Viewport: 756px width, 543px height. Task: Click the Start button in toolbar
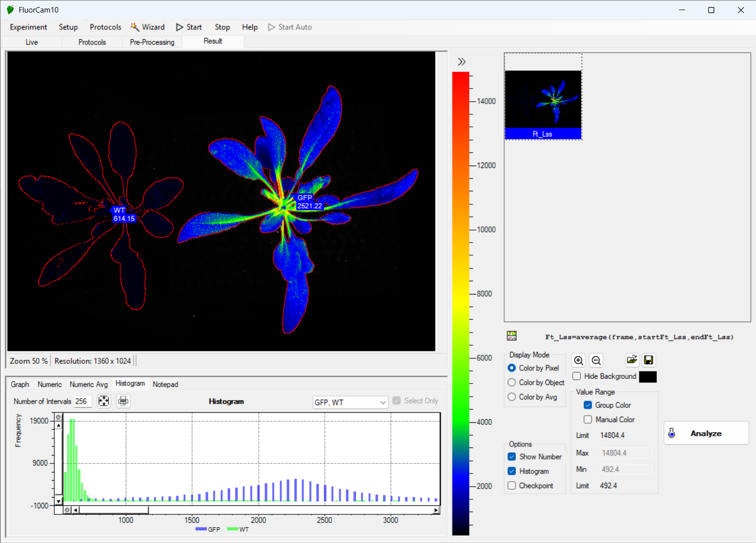click(189, 27)
